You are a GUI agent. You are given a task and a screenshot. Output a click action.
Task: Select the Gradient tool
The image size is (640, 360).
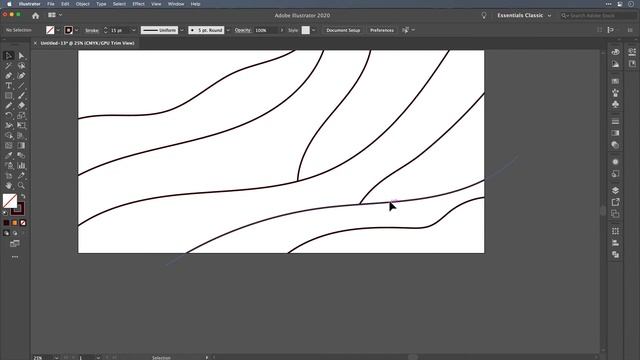[x=21, y=145]
